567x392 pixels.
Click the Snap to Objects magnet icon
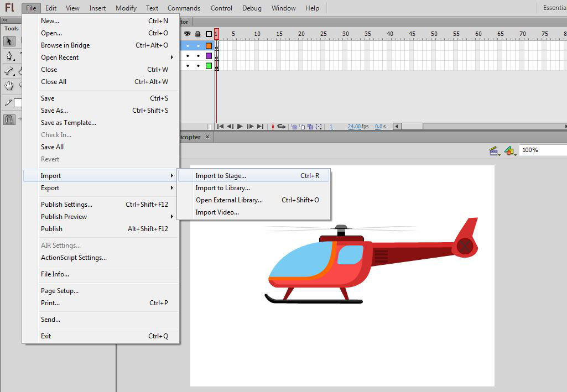pos(9,119)
